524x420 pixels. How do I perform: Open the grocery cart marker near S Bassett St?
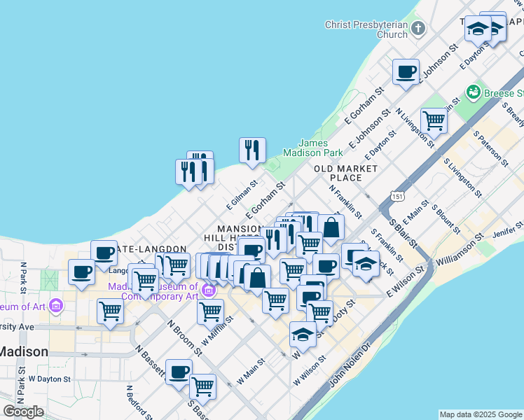coord(202,386)
